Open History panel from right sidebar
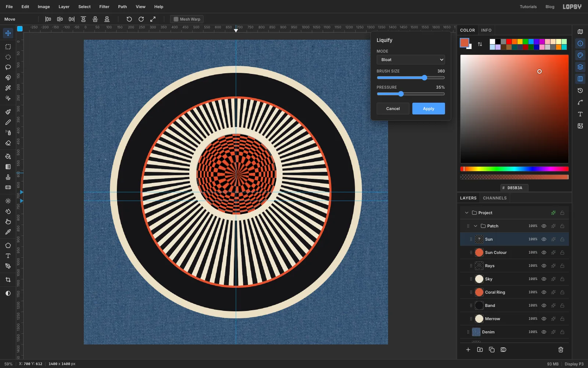588x368 pixels. (x=580, y=91)
